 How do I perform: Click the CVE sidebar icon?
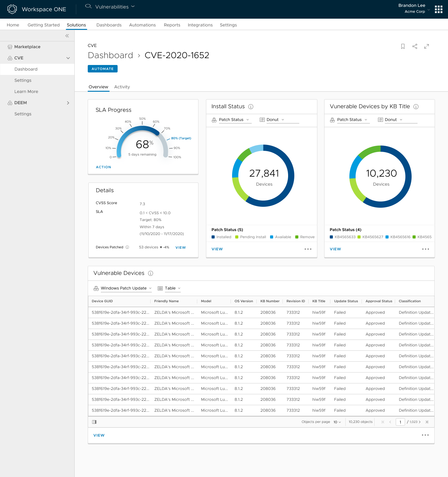tap(10, 58)
